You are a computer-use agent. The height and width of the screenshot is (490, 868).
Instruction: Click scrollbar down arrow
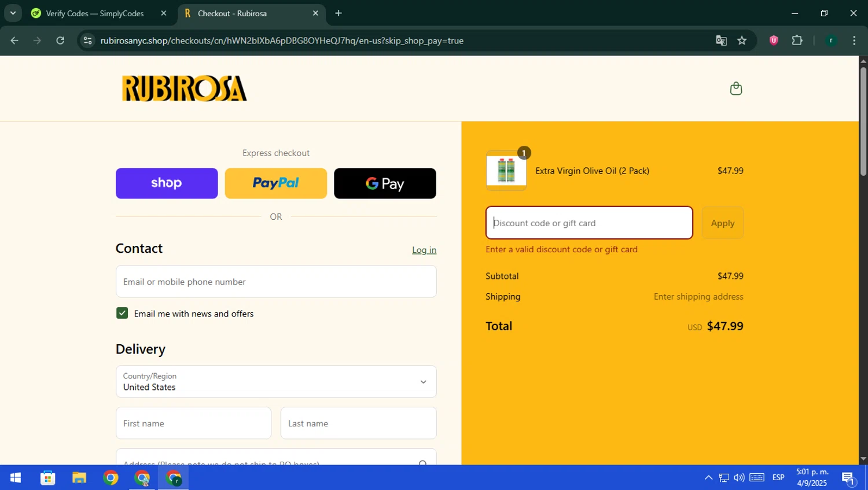[x=863, y=459]
